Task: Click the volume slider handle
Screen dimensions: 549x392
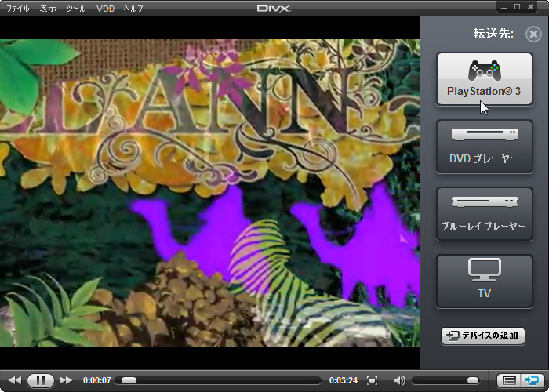Action: tap(473, 380)
